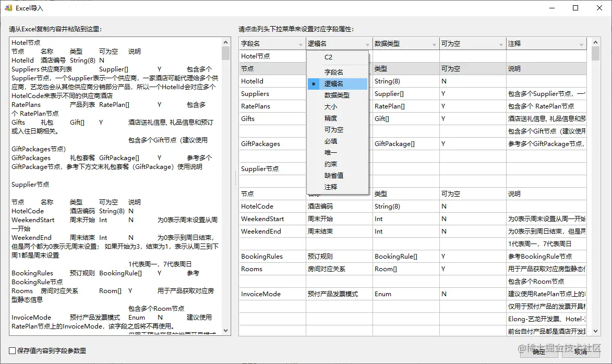Choose the selected 逻辑名 menu entry
612x364 pixels.
click(x=338, y=84)
